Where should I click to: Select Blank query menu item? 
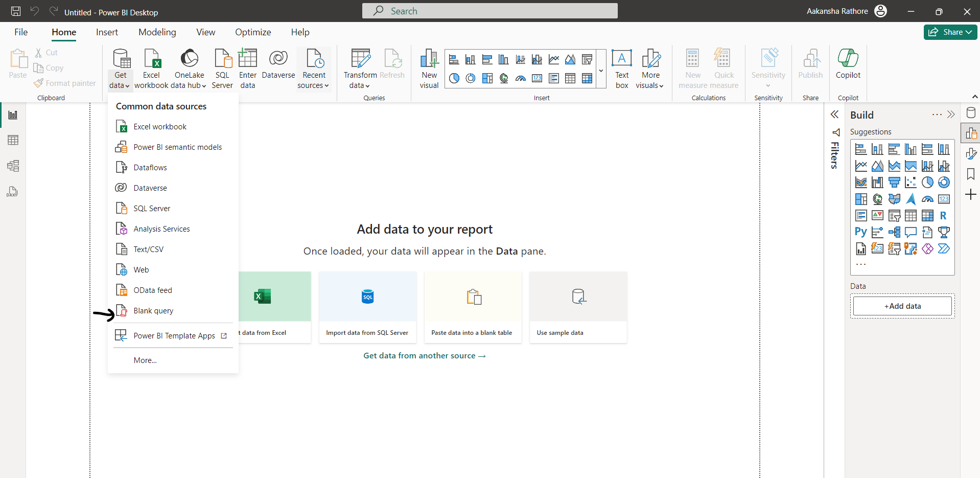[x=173, y=311]
